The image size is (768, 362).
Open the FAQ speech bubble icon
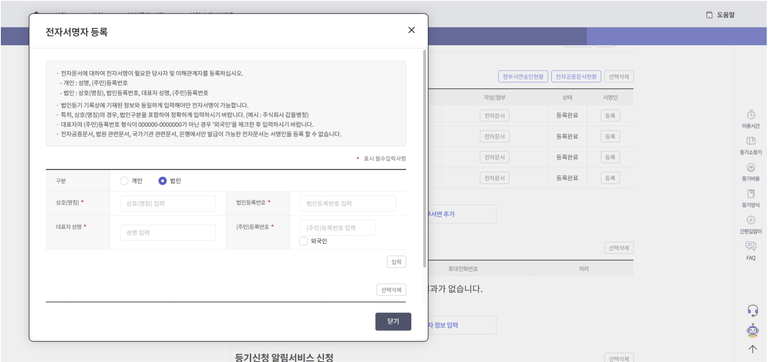pyautogui.click(x=751, y=246)
